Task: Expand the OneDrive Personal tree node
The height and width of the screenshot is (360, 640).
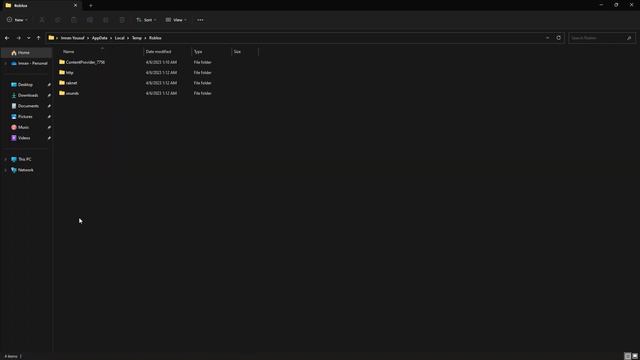Action: click(x=5, y=63)
